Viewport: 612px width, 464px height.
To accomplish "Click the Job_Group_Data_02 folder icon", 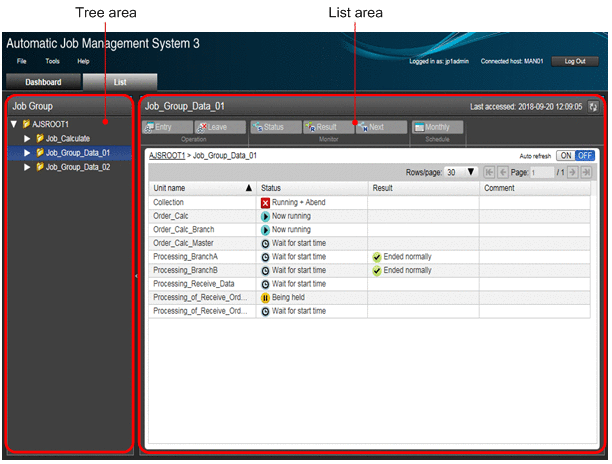I will (x=40, y=167).
